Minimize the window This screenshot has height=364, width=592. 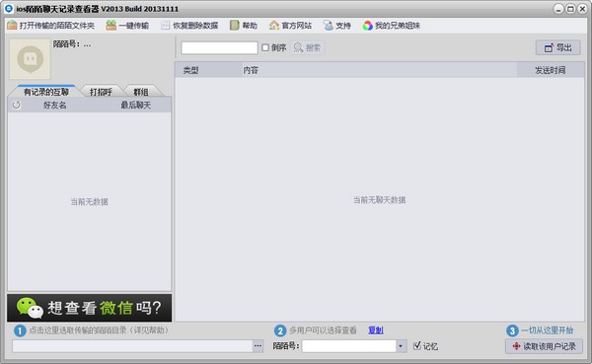(x=558, y=9)
